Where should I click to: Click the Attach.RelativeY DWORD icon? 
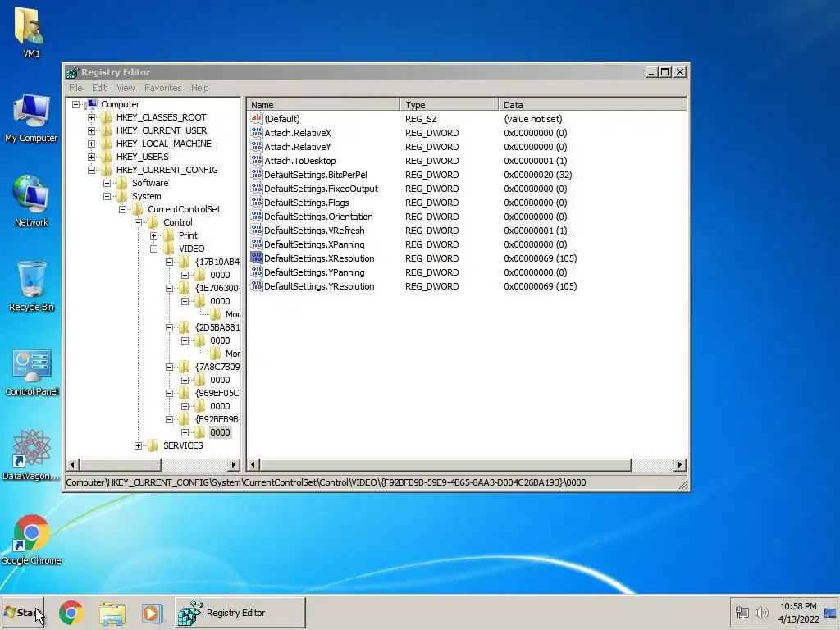point(257,146)
